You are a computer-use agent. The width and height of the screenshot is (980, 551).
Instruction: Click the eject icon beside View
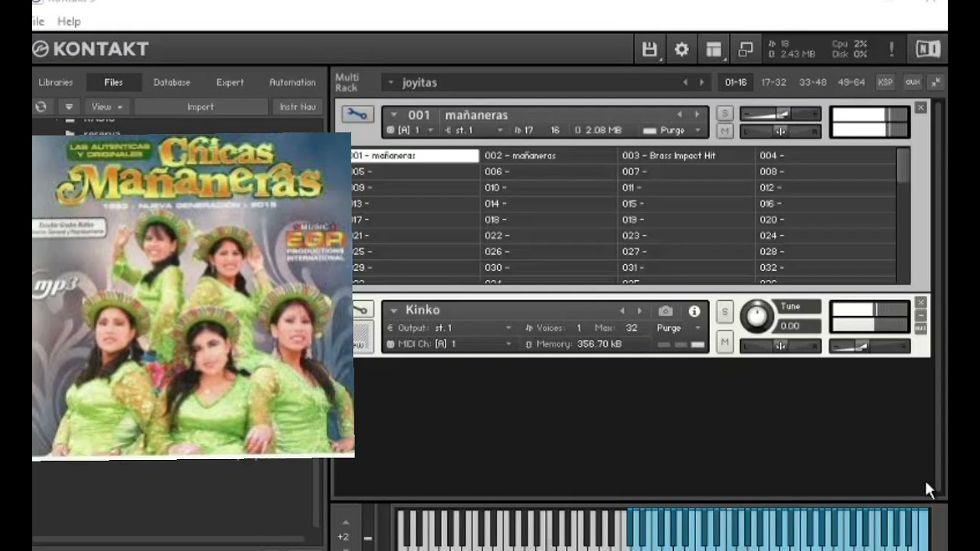point(68,107)
